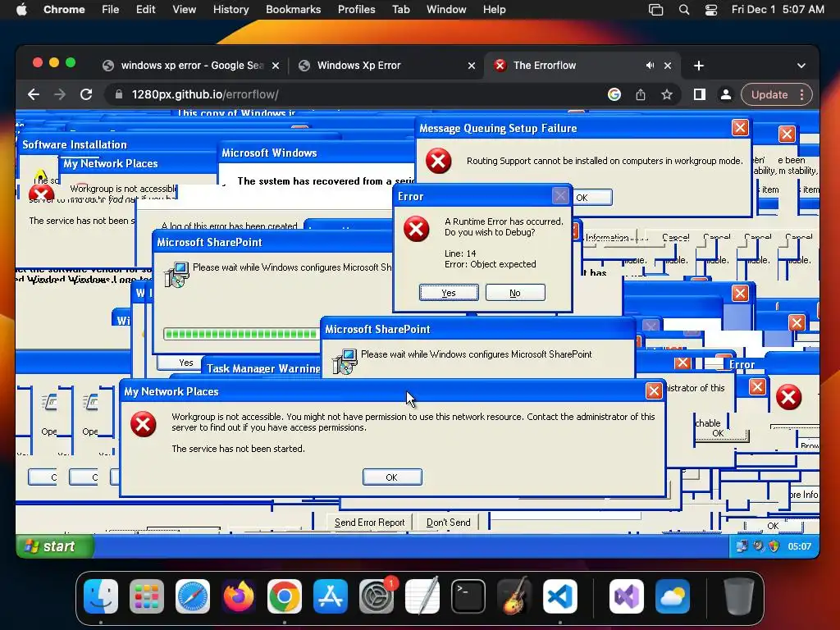Click OK in the My Network Places dialog

pos(392,477)
